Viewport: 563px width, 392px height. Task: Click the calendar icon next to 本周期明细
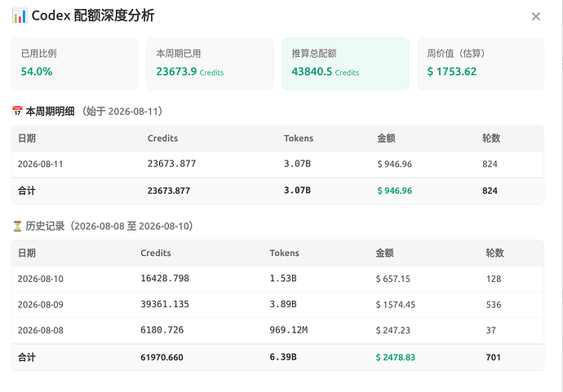[x=17, y=111]
